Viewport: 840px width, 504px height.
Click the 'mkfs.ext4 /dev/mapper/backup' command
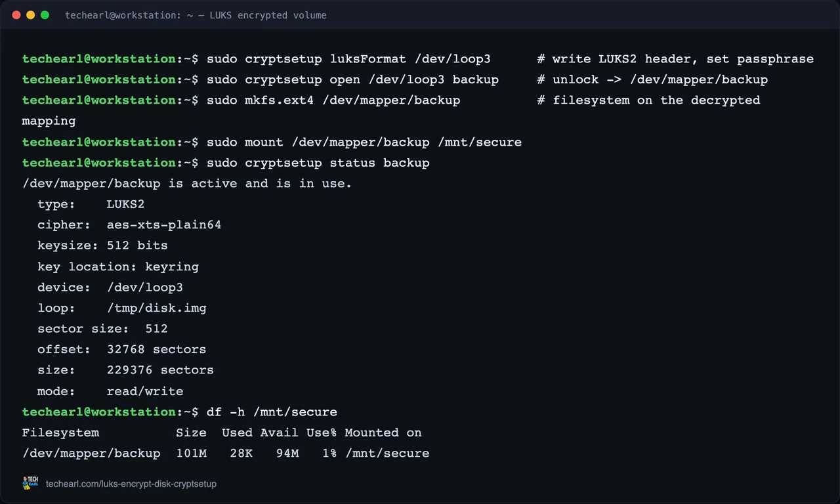352,100
